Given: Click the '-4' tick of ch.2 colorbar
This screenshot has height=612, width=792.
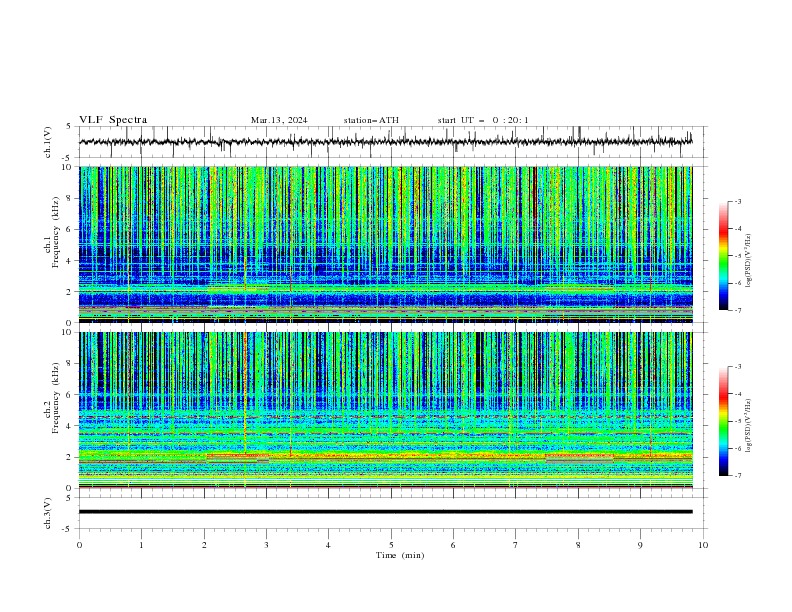Looking at the screenshot, I should (738, 394).
